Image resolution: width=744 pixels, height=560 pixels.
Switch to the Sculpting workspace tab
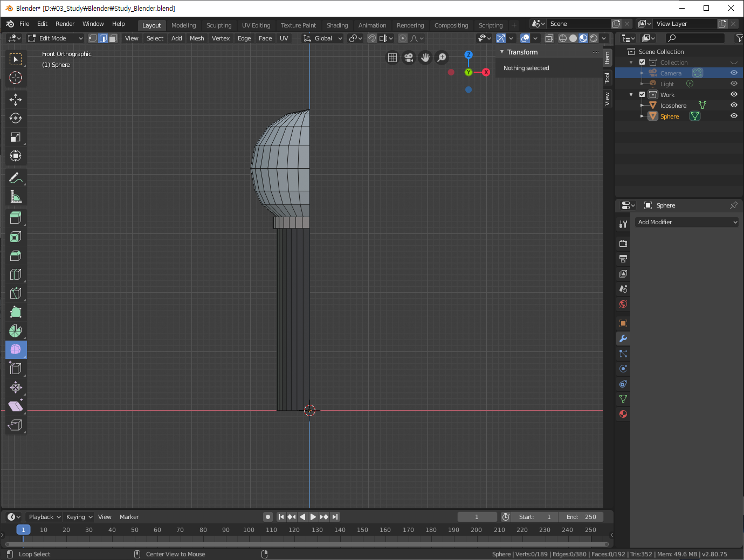pos(218,25)
